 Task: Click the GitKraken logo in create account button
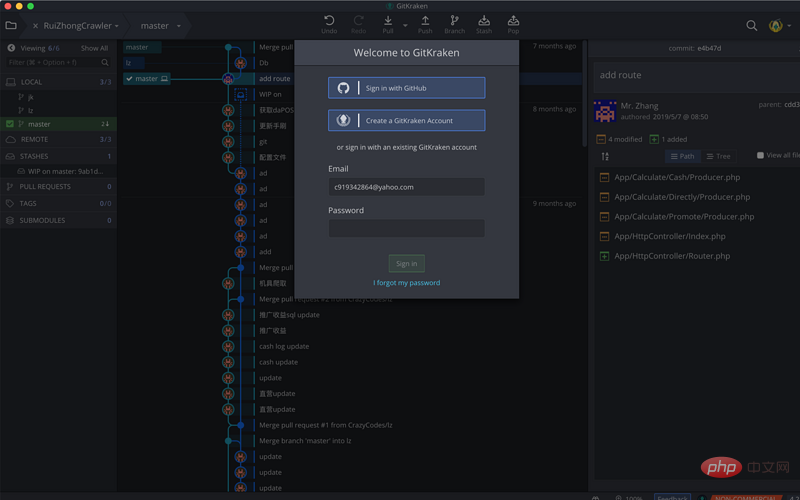343,120
